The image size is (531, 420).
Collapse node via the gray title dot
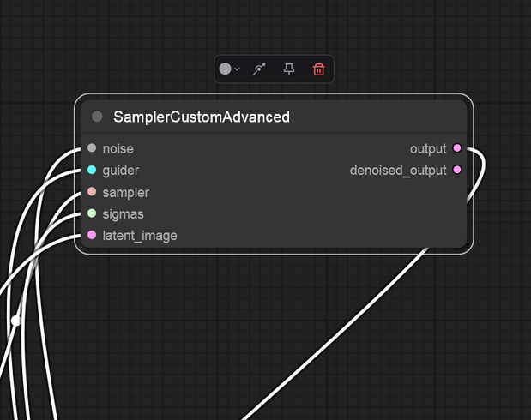pyautogui.click(x=97, y=117)
